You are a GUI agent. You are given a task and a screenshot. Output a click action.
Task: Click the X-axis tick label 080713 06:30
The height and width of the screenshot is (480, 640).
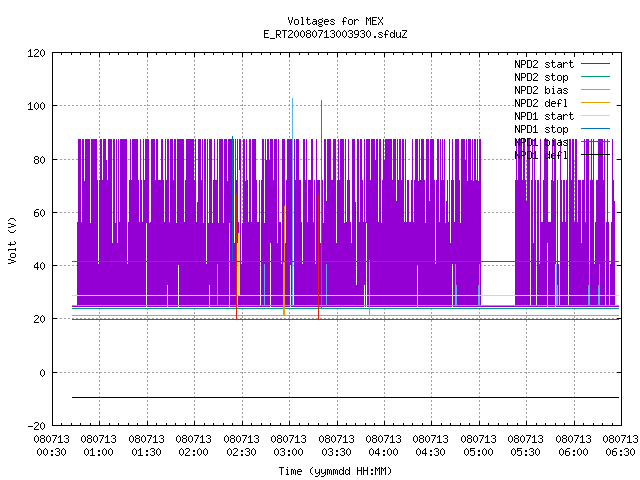pyautogui.click(x=620, y=446)
